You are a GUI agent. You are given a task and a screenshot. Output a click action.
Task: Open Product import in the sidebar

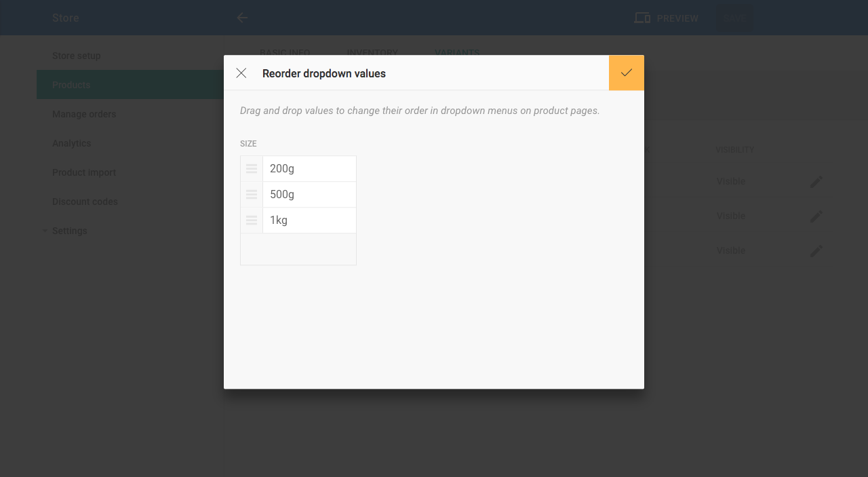click(x=84, y=172)
